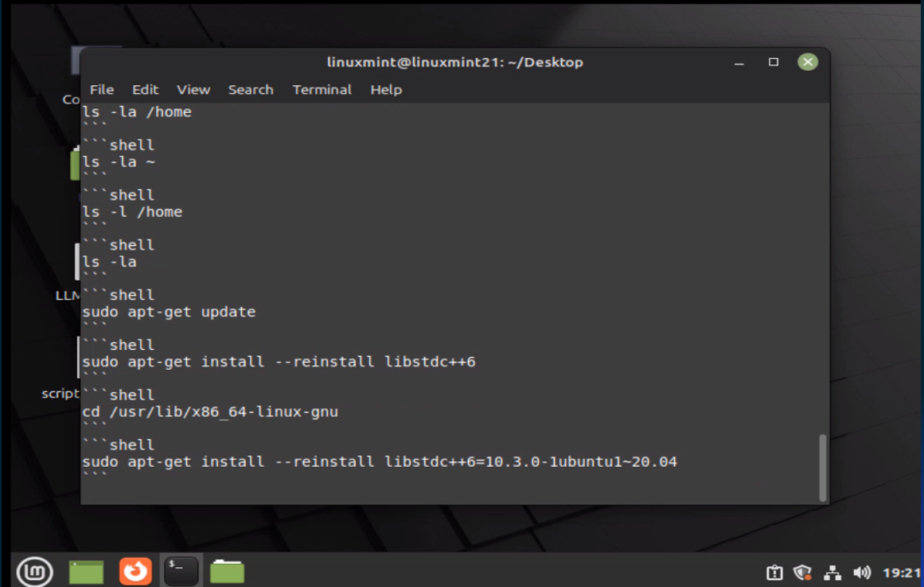This screenshot has width=924, height=587.
Task: Click the update manager shield tray icon
Action: click(802, 572)
